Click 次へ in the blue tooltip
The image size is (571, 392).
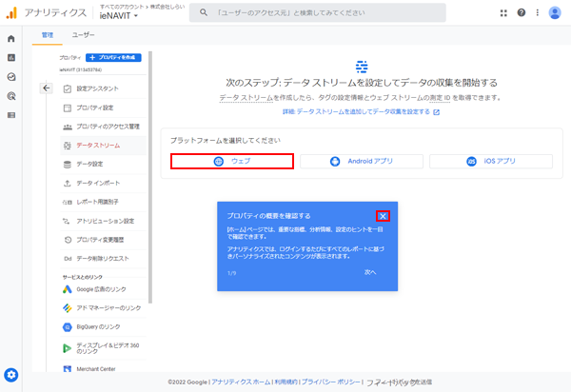click(370, 272)
